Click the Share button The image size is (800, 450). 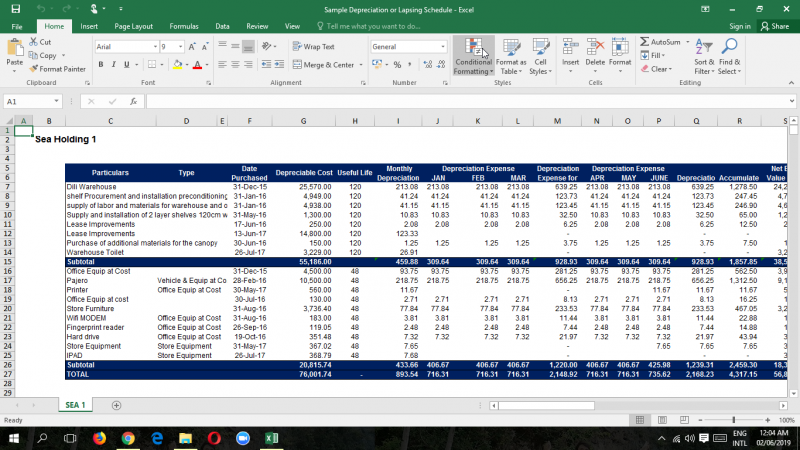[x=775, y=26]
